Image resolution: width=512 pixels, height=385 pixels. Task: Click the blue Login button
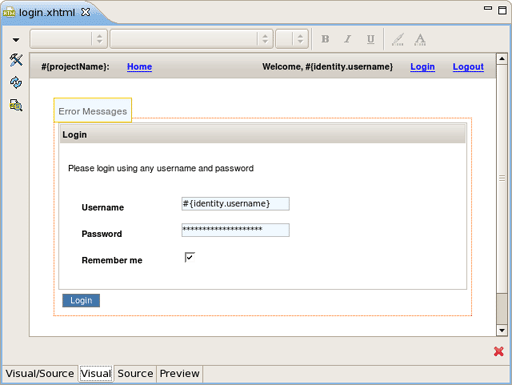[81, 300]
